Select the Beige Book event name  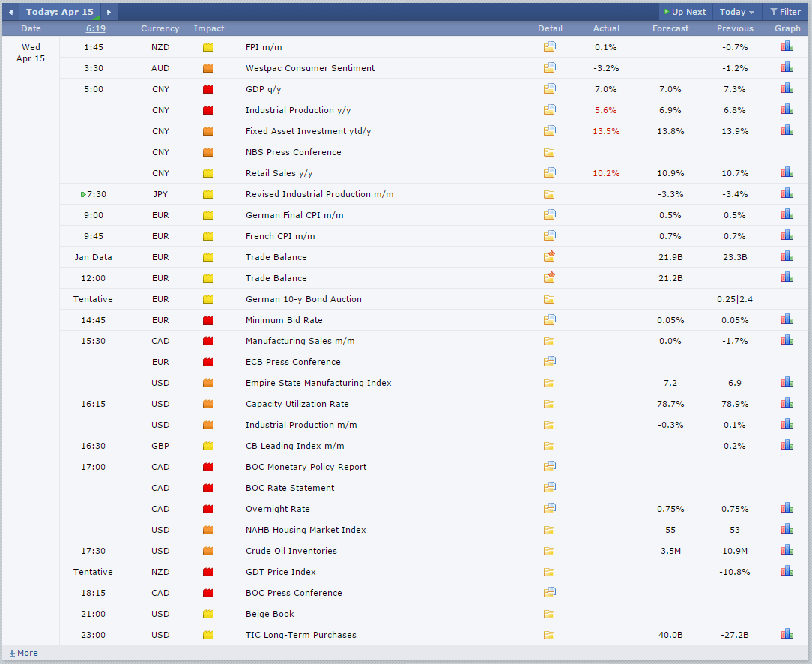[x=270, y=614]
